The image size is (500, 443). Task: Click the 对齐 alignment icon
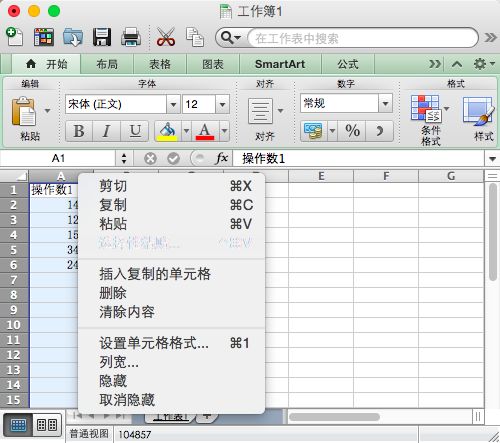(x=260, y=111)
